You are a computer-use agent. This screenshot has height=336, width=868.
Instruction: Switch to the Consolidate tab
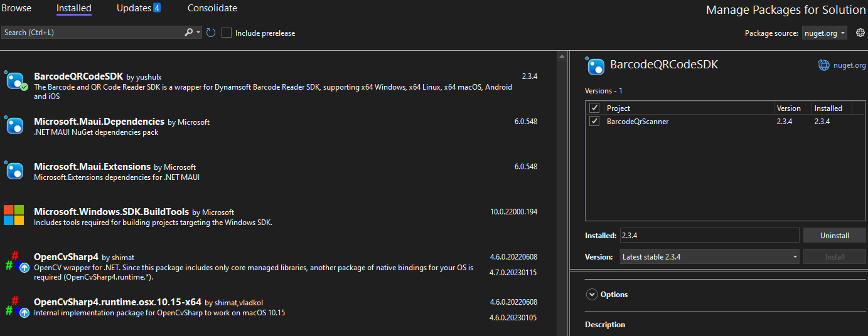(212, 8)
